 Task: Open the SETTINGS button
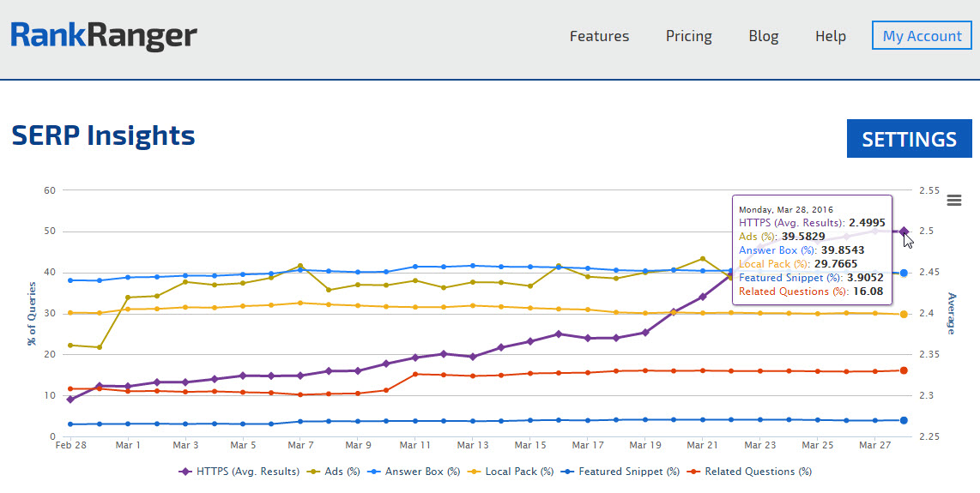pyautogui.click(x=909, y=139)
